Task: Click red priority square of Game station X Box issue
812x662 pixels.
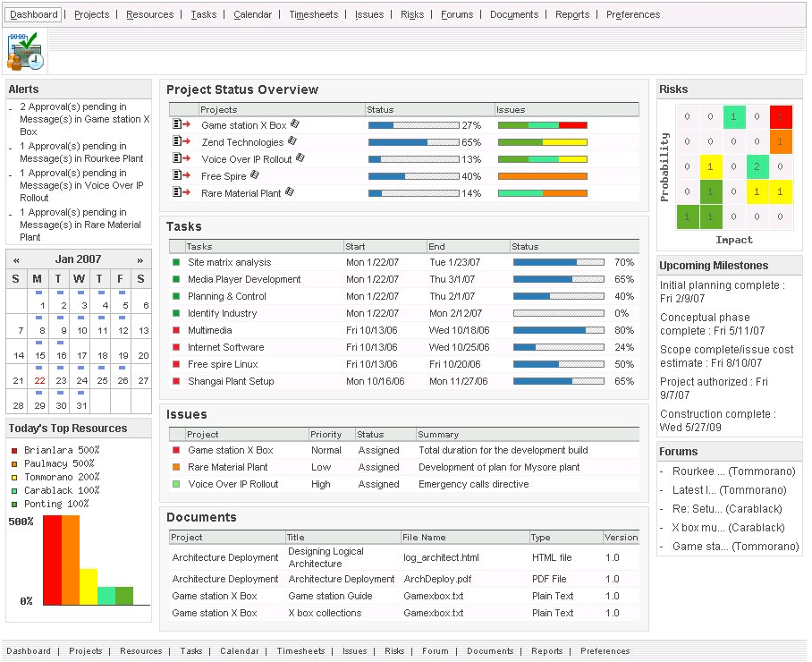Action: (176, 451)
